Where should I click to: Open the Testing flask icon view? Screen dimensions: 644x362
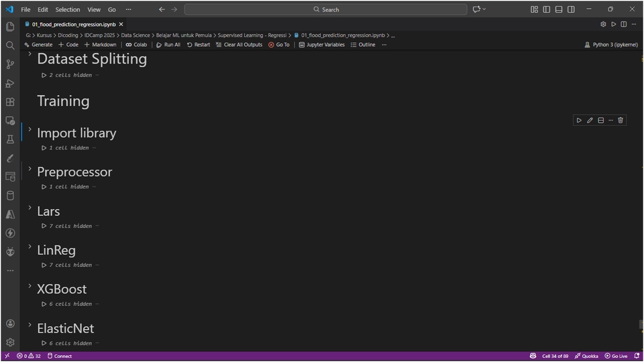pos(10,139)
